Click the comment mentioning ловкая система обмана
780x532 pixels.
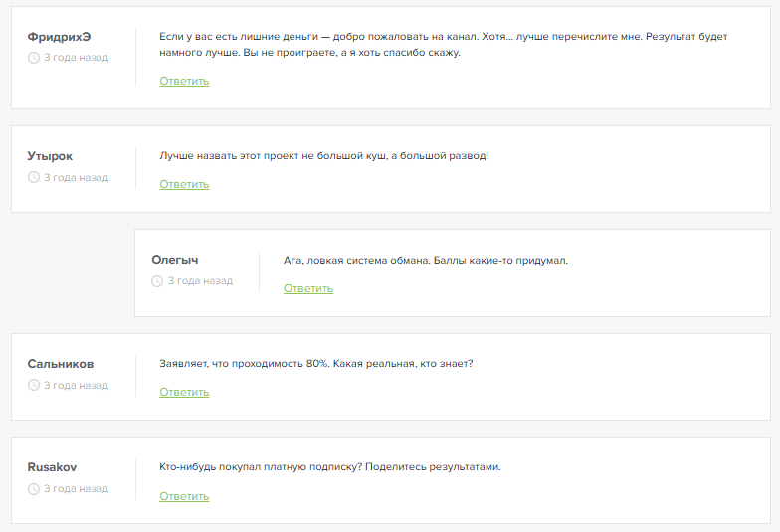425,261
